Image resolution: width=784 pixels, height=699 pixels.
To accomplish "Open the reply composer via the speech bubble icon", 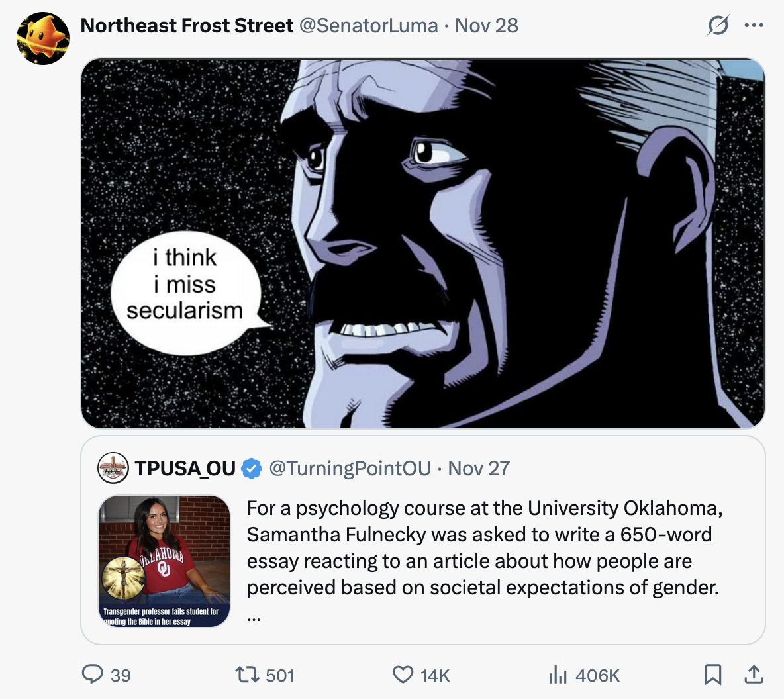I will (x=95, y=675).
